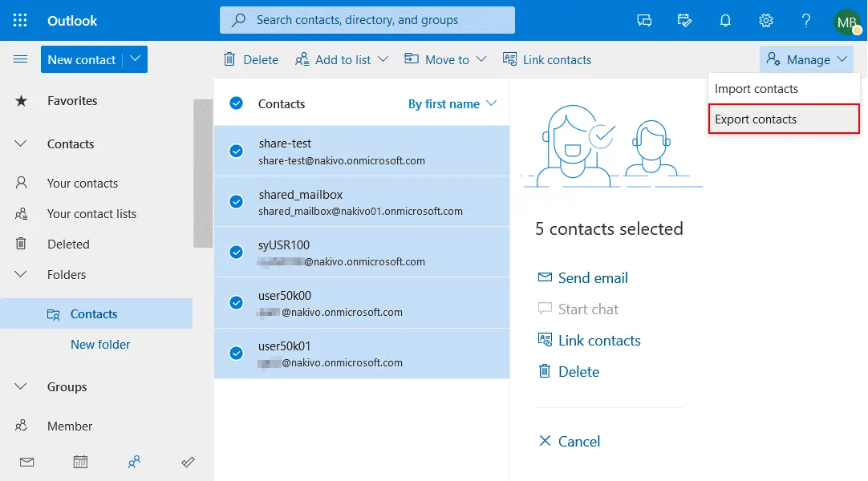Open the By first name sort dropdown
This screenshot has height=481, width=868.
pyautogui.click(x=452, y=104)
